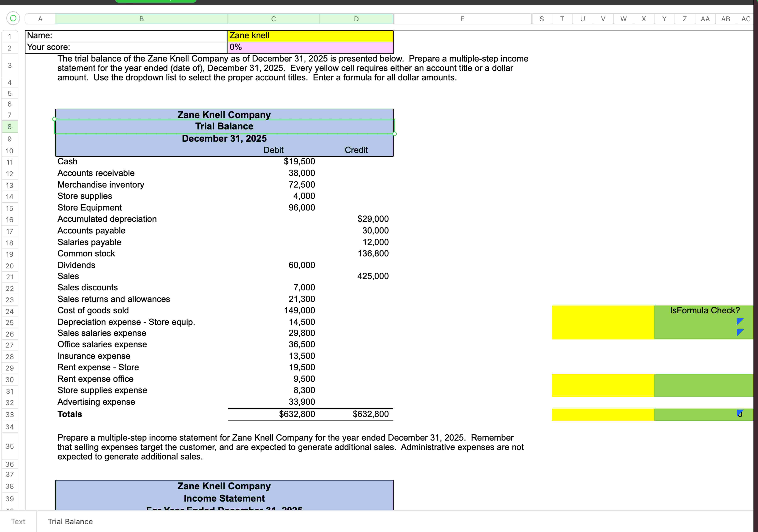Click the blue comment marker in row 33

[739, 412]
